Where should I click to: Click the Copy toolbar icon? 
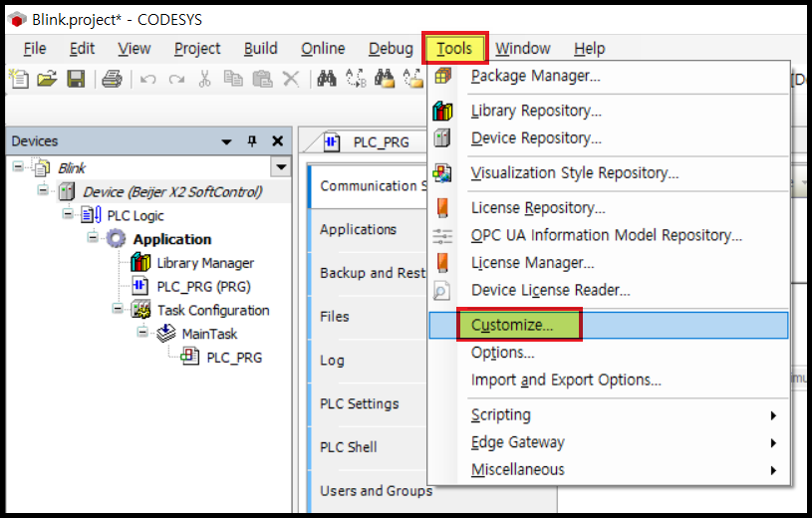(x=233, y=79)
